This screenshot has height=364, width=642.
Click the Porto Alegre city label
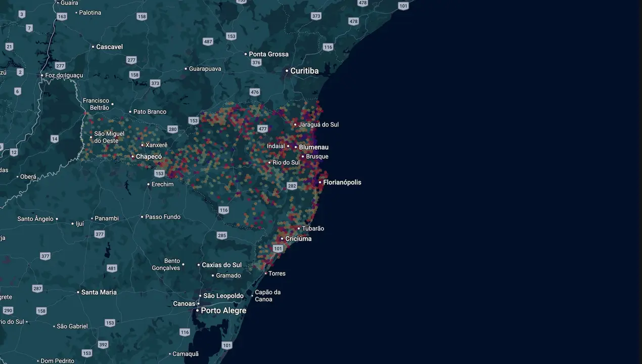(223, 310)
